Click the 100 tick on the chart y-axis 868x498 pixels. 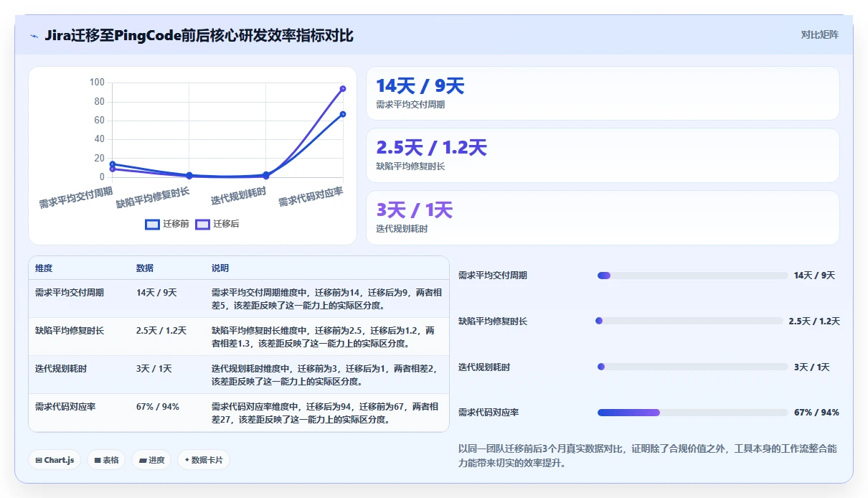pos(97,83)
